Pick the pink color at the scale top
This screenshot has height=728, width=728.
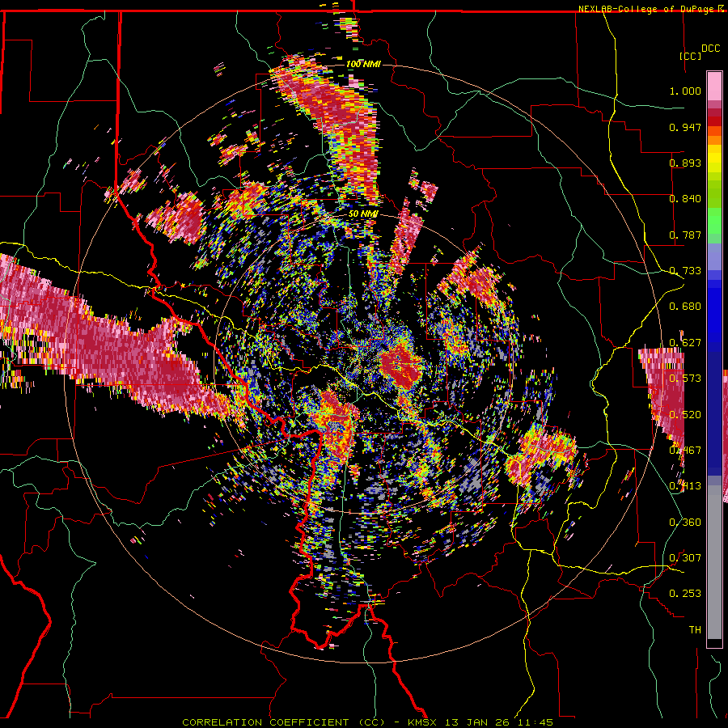pos(714,86)
